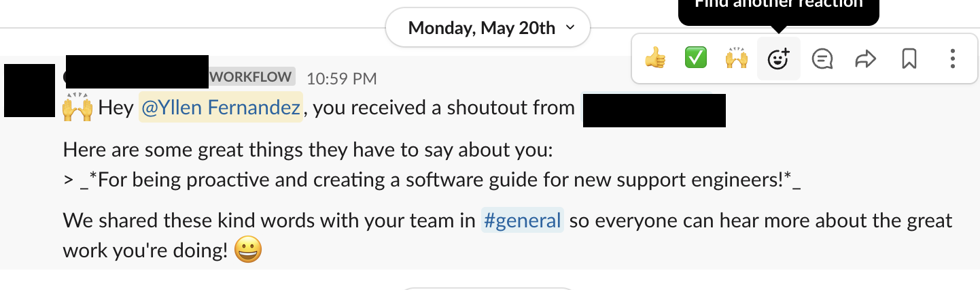This screenshot has width=980, height=290.
Task: Click the grinning face emoji after "doing!"
Action: click(247, 251)
